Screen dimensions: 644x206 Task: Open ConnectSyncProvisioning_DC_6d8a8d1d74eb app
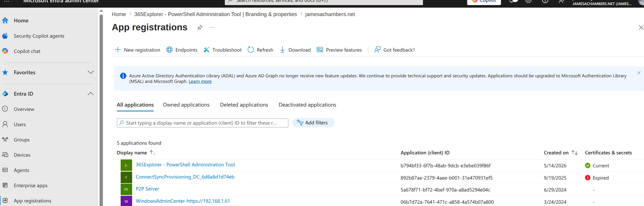[185, 177]
